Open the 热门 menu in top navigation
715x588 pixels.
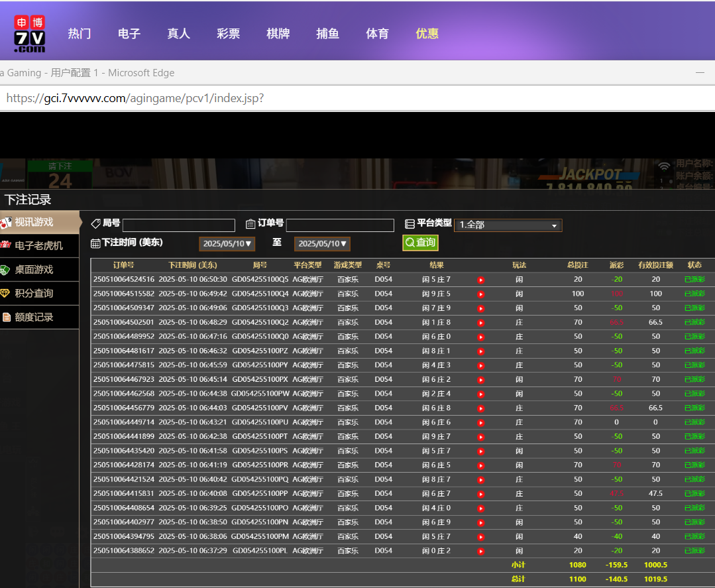point(80,34)
